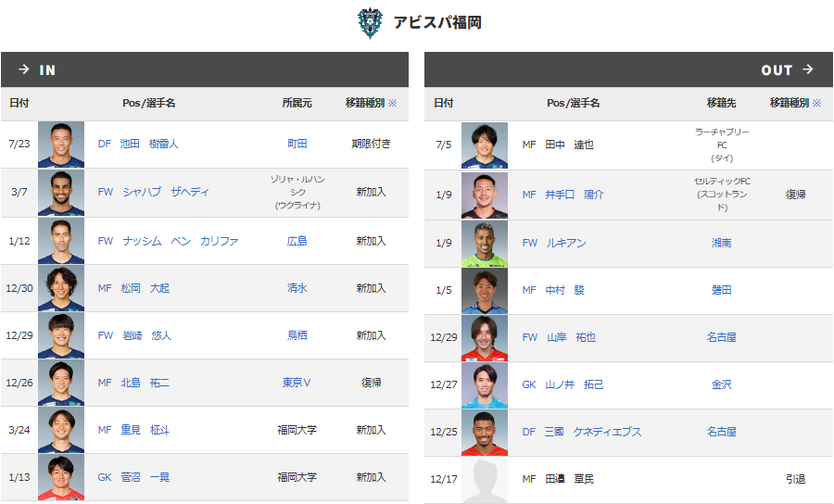Click former club link 東京V
This screenshot has width=834, height=504.
coord(297,383)
